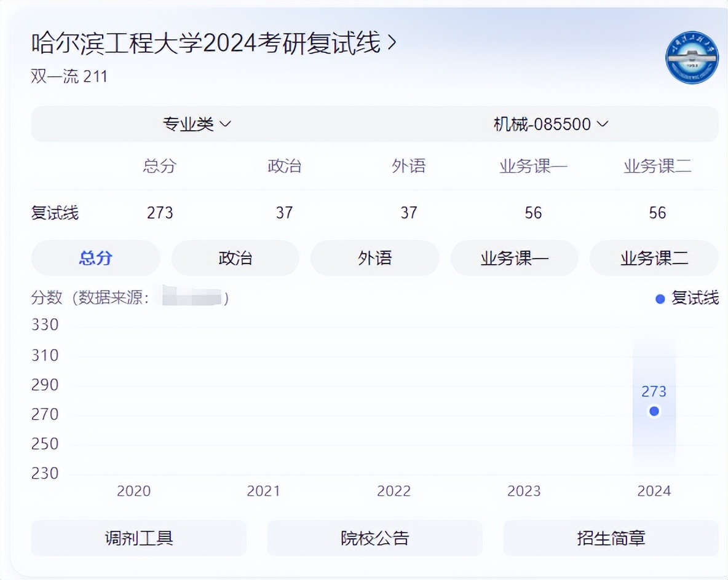Screen dimensions: 728x580
Task: Click the 业务课一 column header in table
Action: (x=533, y=166)
